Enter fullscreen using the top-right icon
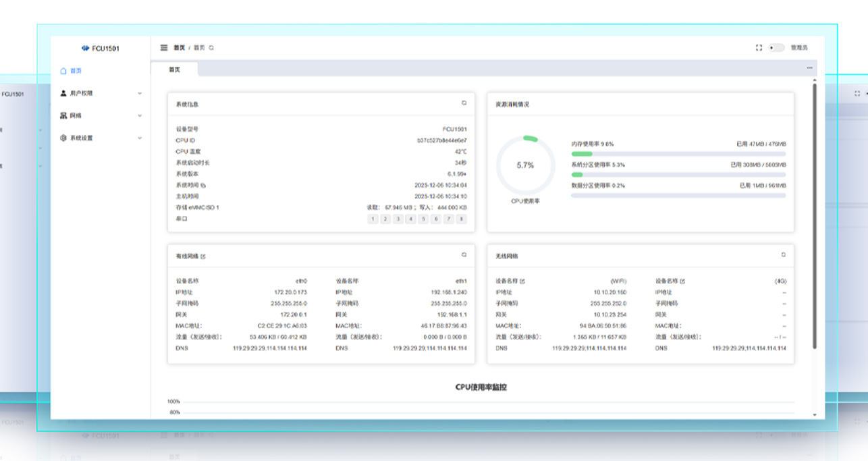This screenshot has width=868, height=461. coord(759,48)
